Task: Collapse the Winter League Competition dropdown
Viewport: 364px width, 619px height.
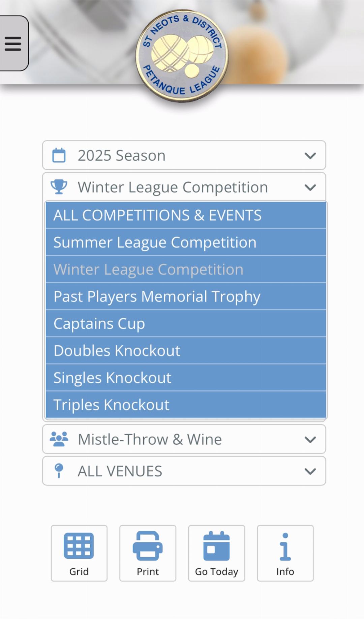Action: (x=310, y=187)
